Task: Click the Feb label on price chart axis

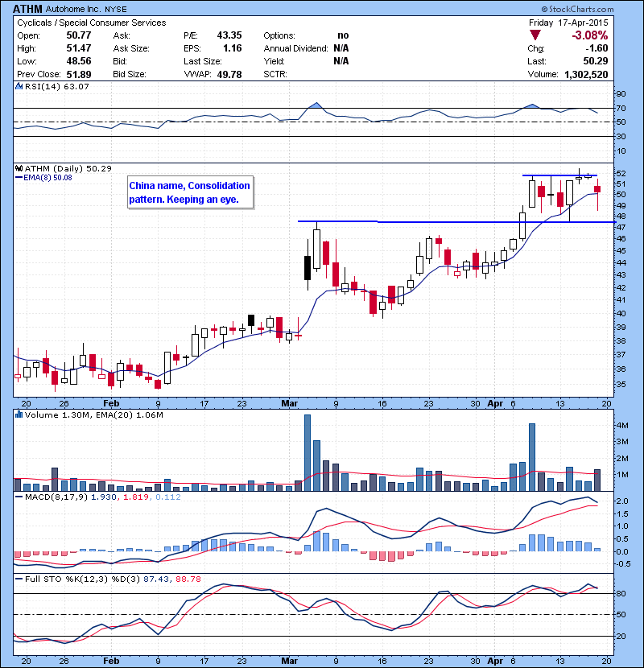Action: coord(111,403)
